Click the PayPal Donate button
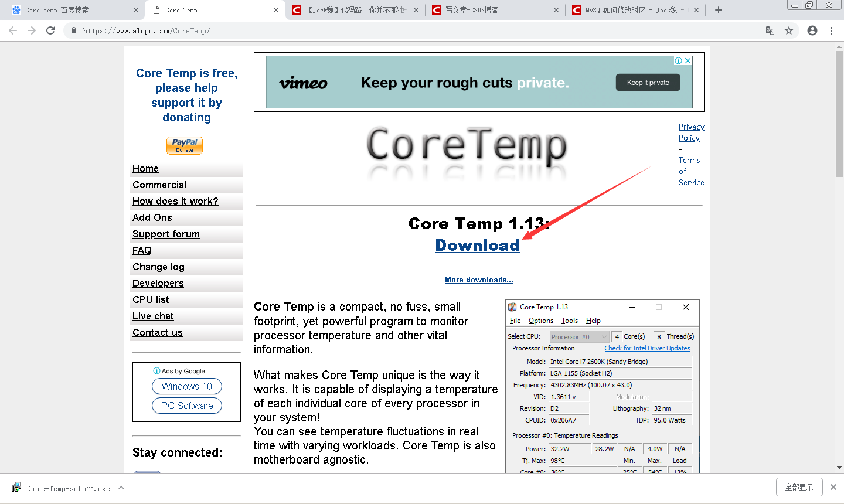The width and height of the screenshot is (844, 504). 184,145
